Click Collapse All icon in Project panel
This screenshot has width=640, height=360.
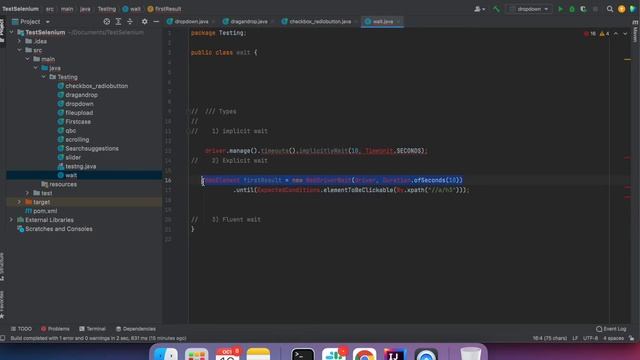pyautogui.click(x=130, y=22)
